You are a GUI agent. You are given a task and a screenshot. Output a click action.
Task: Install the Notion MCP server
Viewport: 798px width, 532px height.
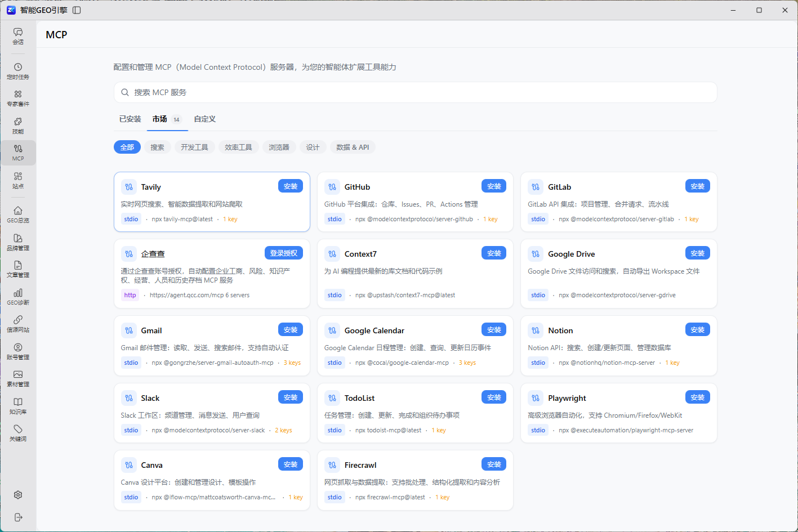tap(698, 330)
